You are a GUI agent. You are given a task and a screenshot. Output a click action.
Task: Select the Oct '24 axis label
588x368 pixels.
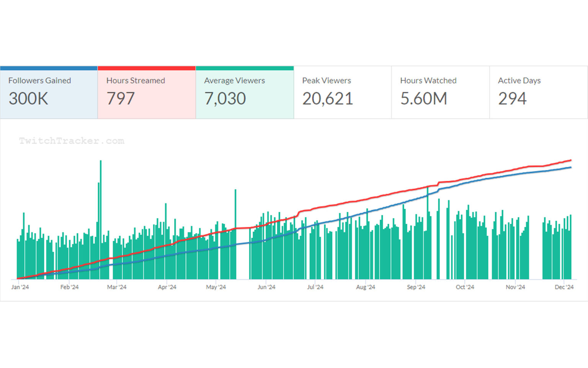tap(465, 287)
